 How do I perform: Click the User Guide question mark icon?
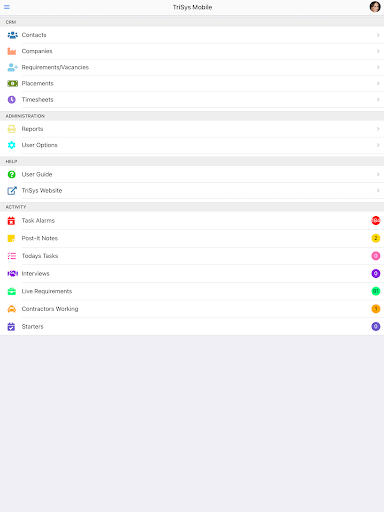point(12,174)
